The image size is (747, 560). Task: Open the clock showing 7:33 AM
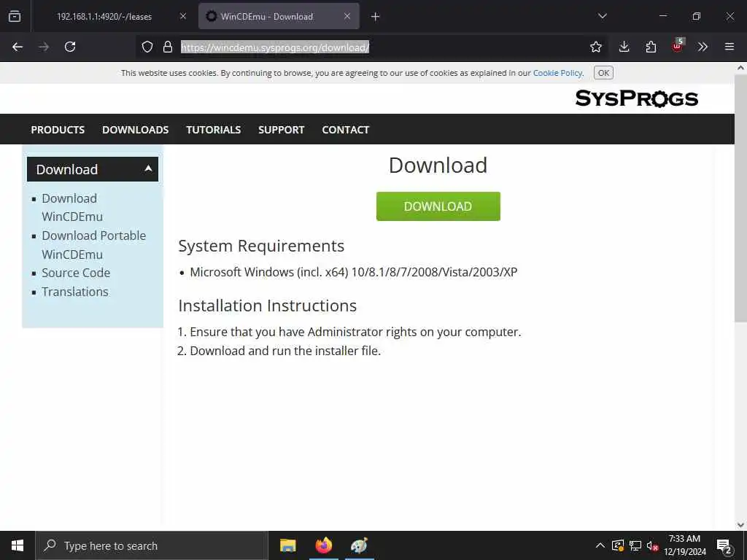tap(684, 545)
